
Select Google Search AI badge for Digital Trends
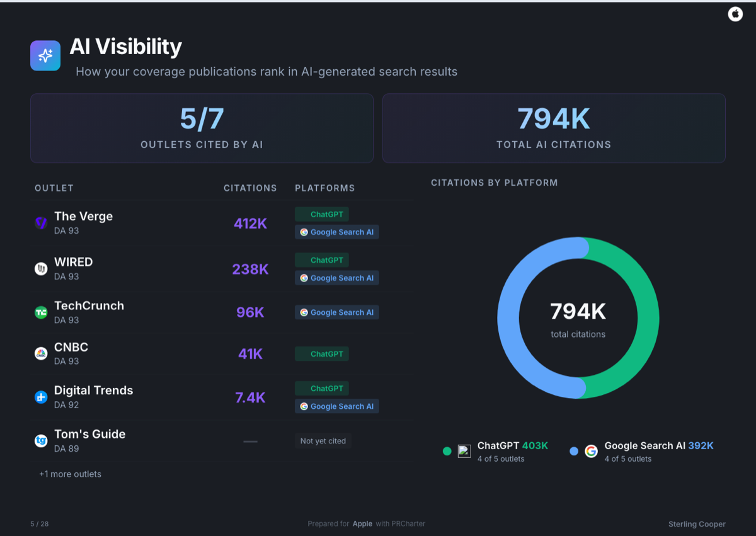click(x=337, y=406)
